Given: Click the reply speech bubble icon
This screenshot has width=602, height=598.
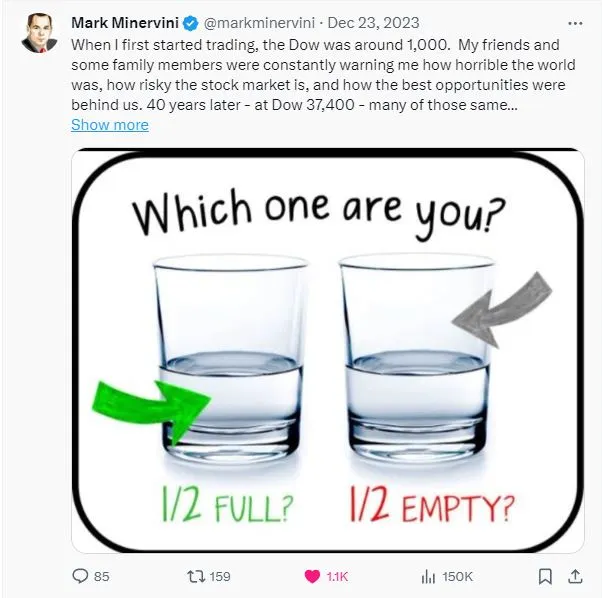Looking at the screenshot, I should click(80, 576).
